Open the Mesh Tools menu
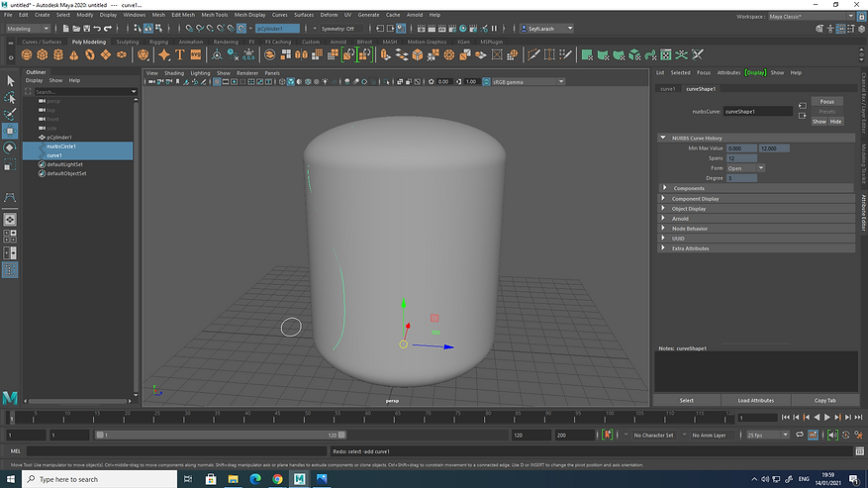 (x=214, y=15)
